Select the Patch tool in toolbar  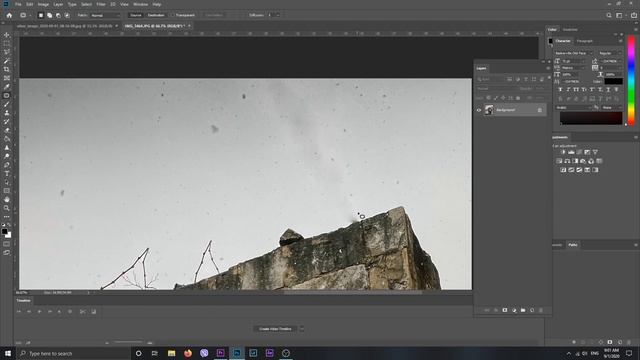7,96
